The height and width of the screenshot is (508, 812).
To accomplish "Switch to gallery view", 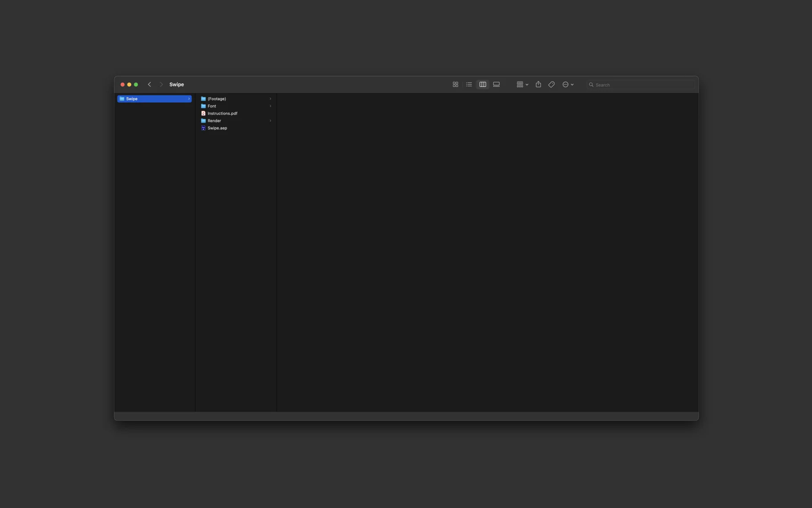I will pyautogui.click(x=496, y=85).
